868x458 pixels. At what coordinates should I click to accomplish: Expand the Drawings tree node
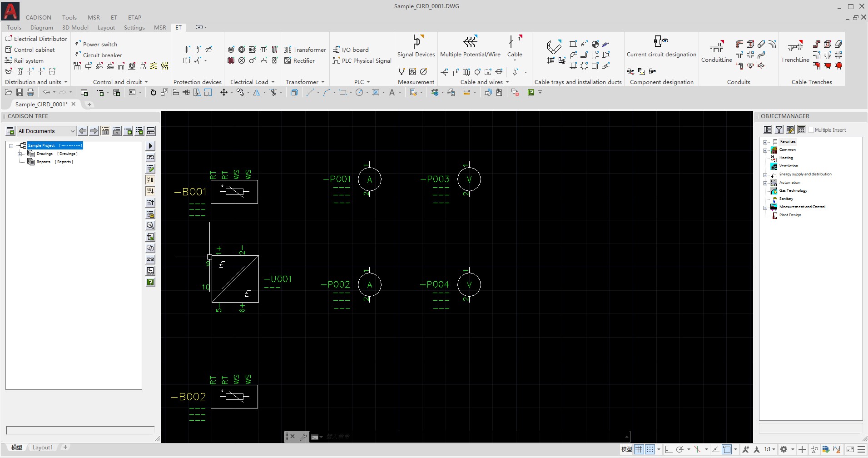20,154
